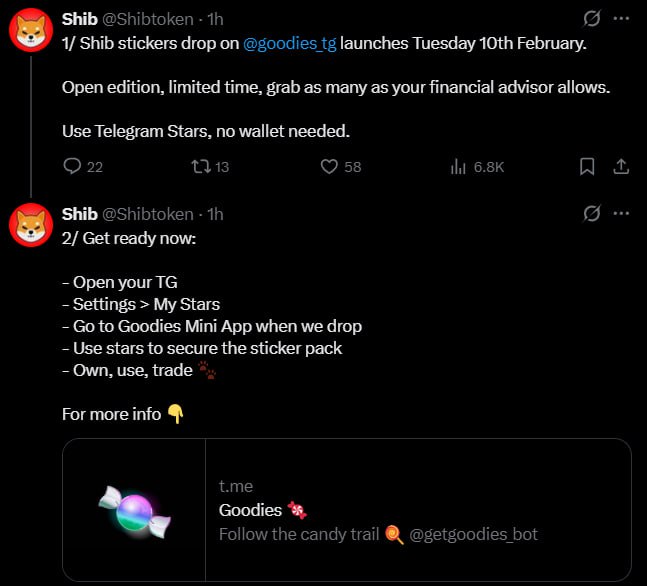647x586 pixels.
Task: Open Shib profile from first tweet avatar
Action: [x=31, y=32]
